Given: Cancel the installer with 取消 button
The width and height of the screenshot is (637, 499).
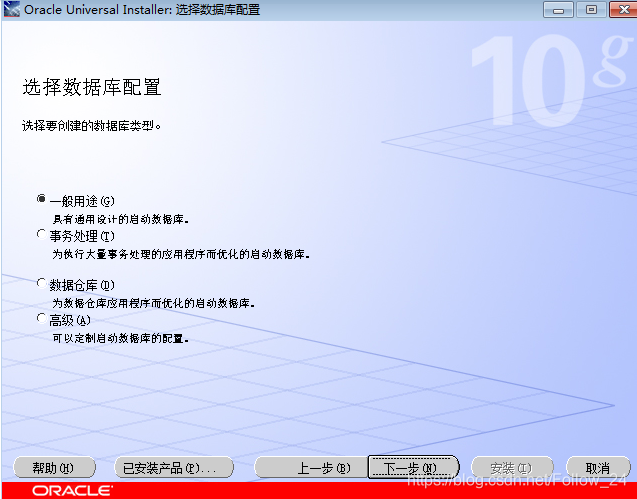Looking at the screenshot, I should coord(598,468).
